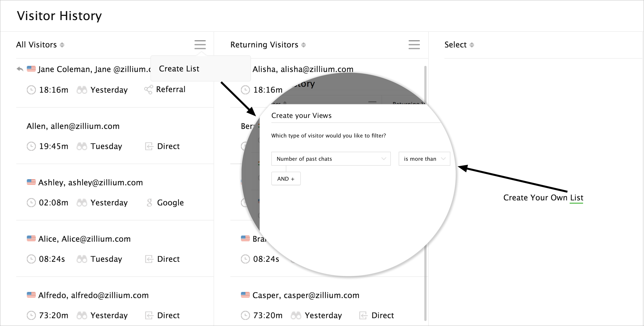644x326 pixels.
Task: Open the All Visitors hamburger menu icon
Action: coord(200,45)
